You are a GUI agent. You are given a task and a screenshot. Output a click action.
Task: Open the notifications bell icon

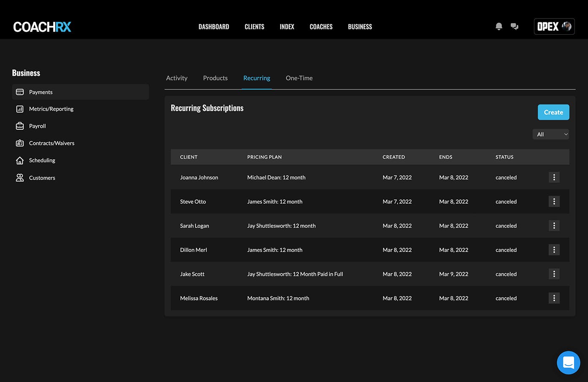click(499, 27)
